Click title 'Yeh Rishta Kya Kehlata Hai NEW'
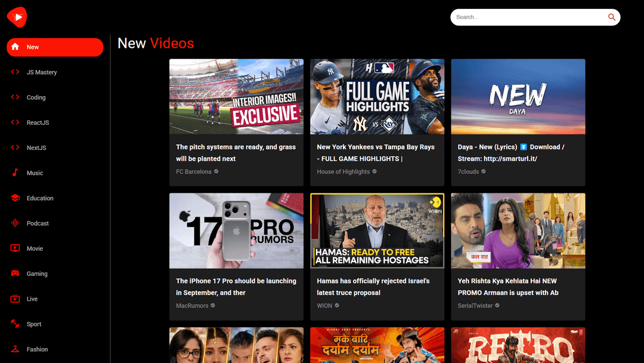 [508, 287]
